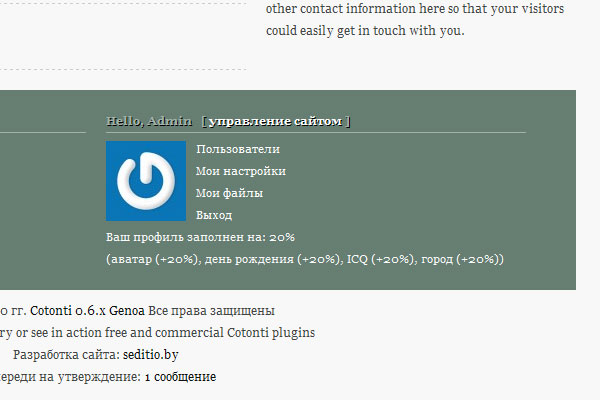Visit the seditio.by developer link

[152, 355]
